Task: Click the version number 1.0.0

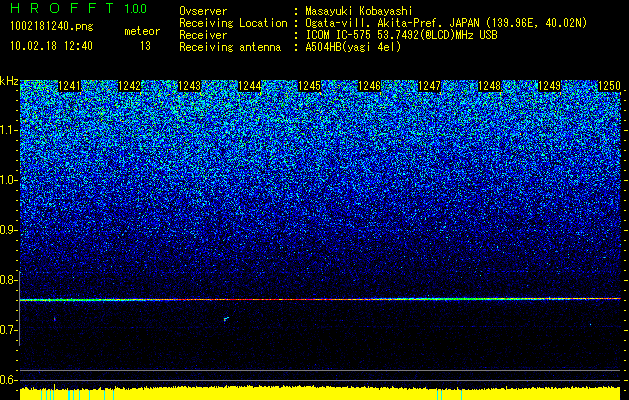Action: (136, 8)
